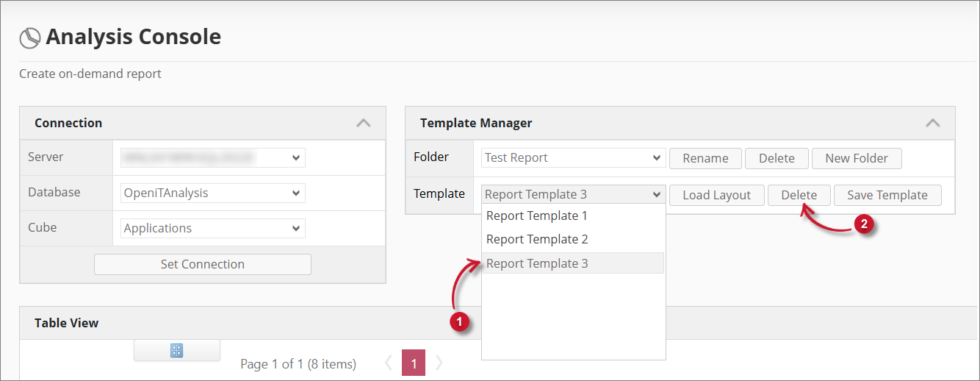Click the grid layout icon button
The height and width of the screenshot is (381, 980).
(176, 350)
